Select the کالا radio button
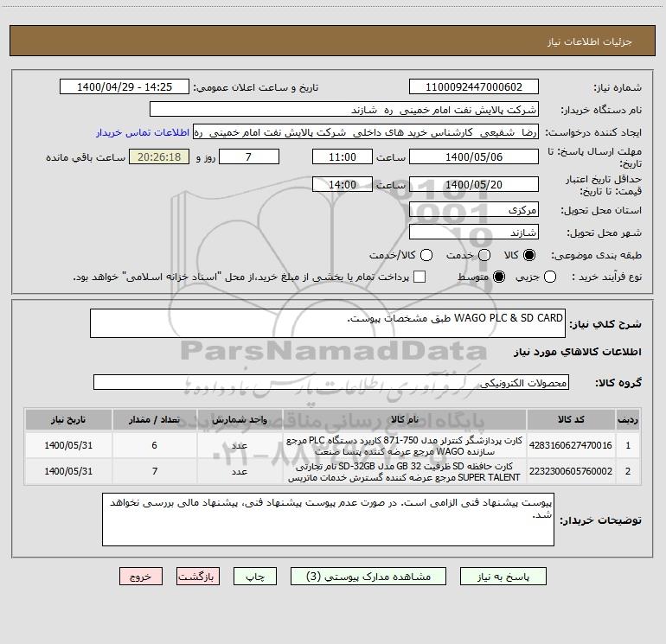Viewport: 666px width, 644px height. (529, 255)
